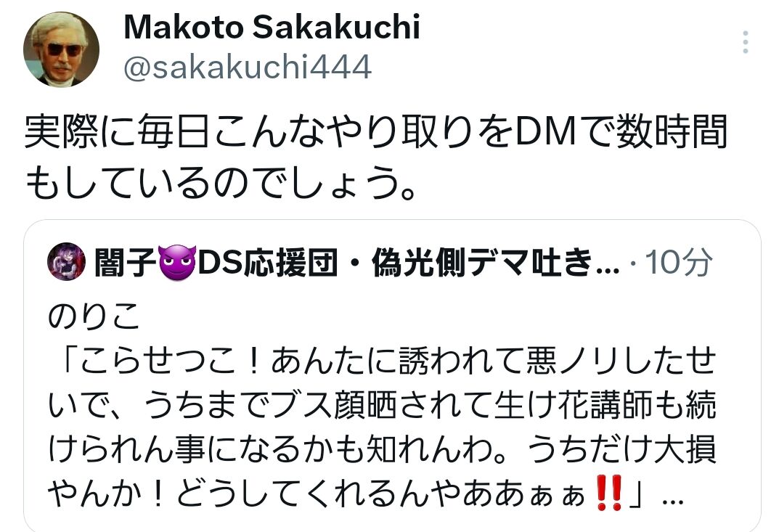Image resolution: width=771 pixels, height=532 pixels.
Task: Click the のりこ line in quoted post
Action: tap(94, 316)
